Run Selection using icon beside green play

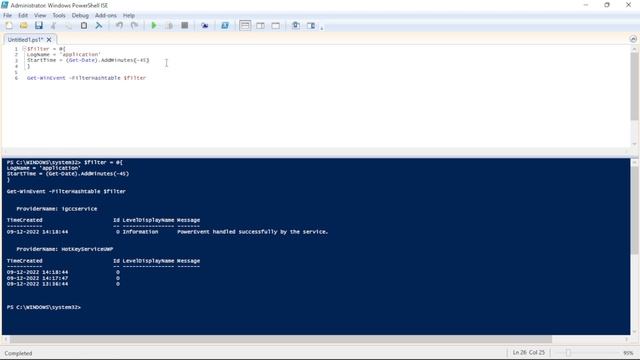click(169, 25)
